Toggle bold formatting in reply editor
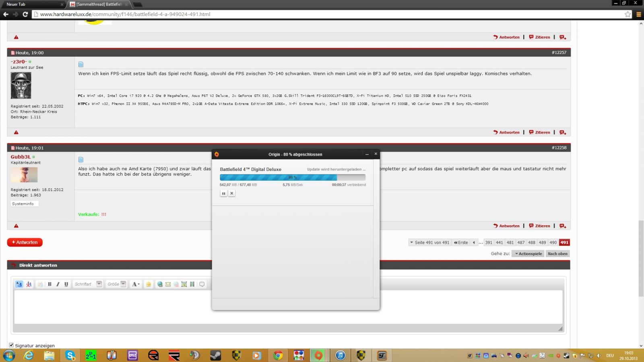 tap(50, 284)
